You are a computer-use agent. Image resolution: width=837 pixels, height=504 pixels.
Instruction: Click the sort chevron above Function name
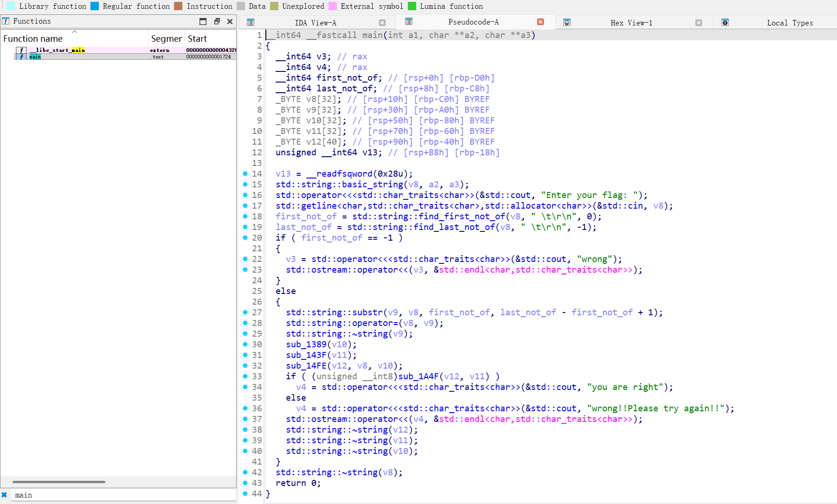tap(75, 32)
